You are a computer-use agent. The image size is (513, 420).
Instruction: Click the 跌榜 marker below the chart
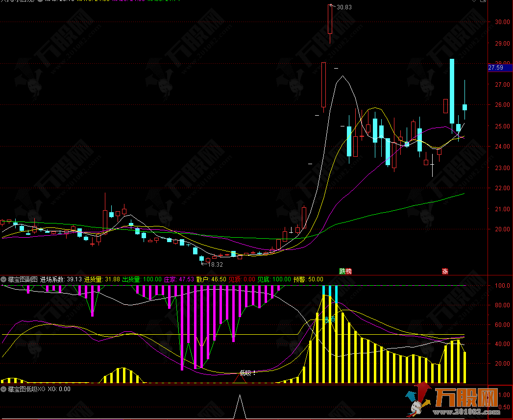(x=345, y=271)
